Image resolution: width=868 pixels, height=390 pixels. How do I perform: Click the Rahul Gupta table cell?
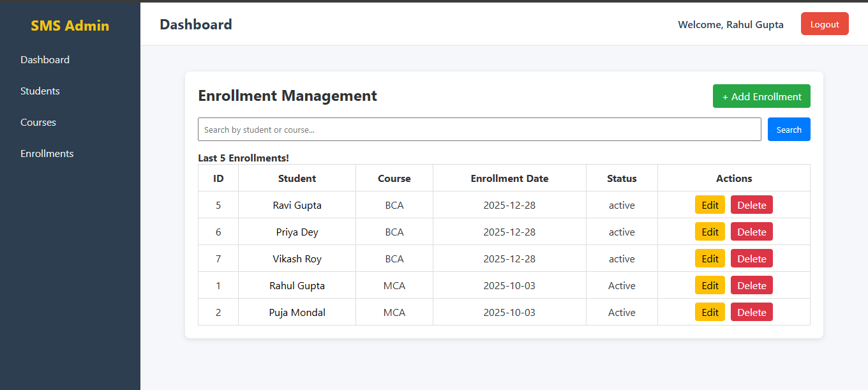tap(297, 285)
